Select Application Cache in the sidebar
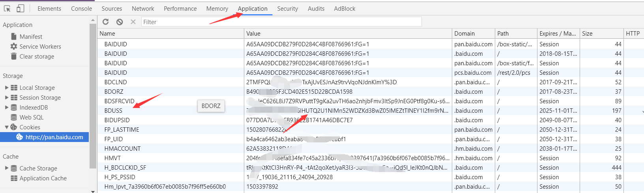644x193 pixels. pos(43,178)
